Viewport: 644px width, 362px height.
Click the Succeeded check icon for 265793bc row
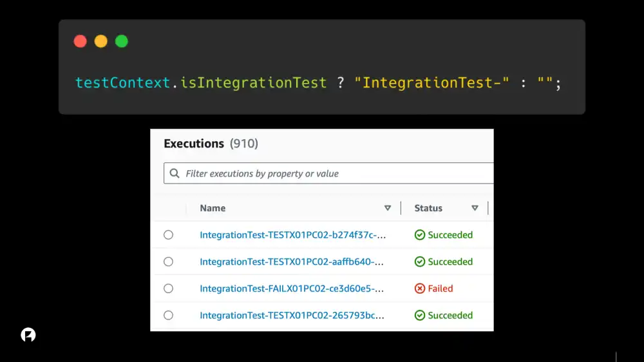point(420,315)
